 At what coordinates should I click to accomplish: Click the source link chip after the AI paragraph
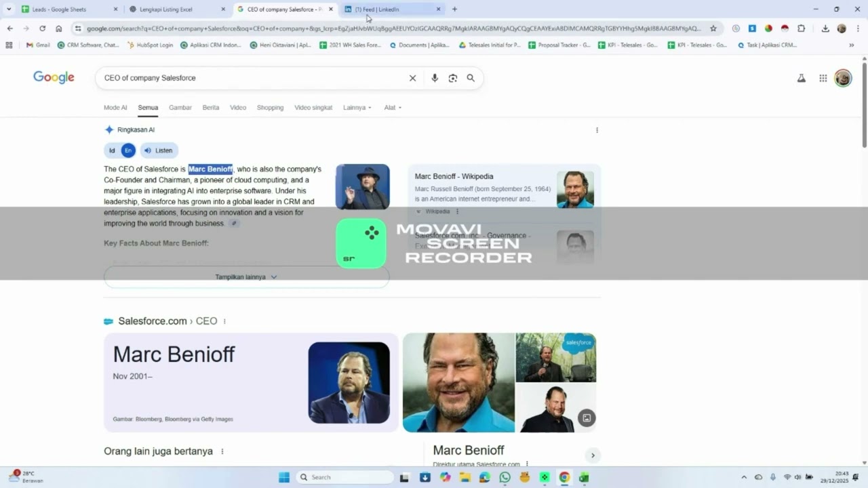click(x=234, y=224)
